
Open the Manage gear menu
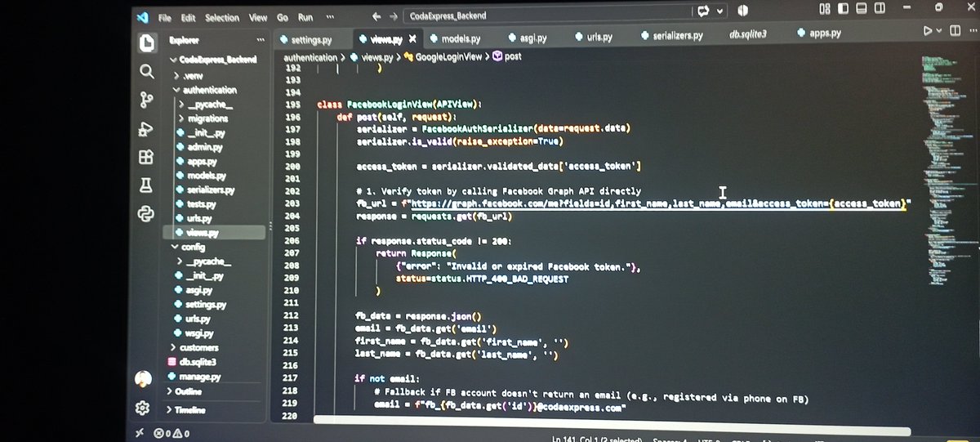pos(142,407)
